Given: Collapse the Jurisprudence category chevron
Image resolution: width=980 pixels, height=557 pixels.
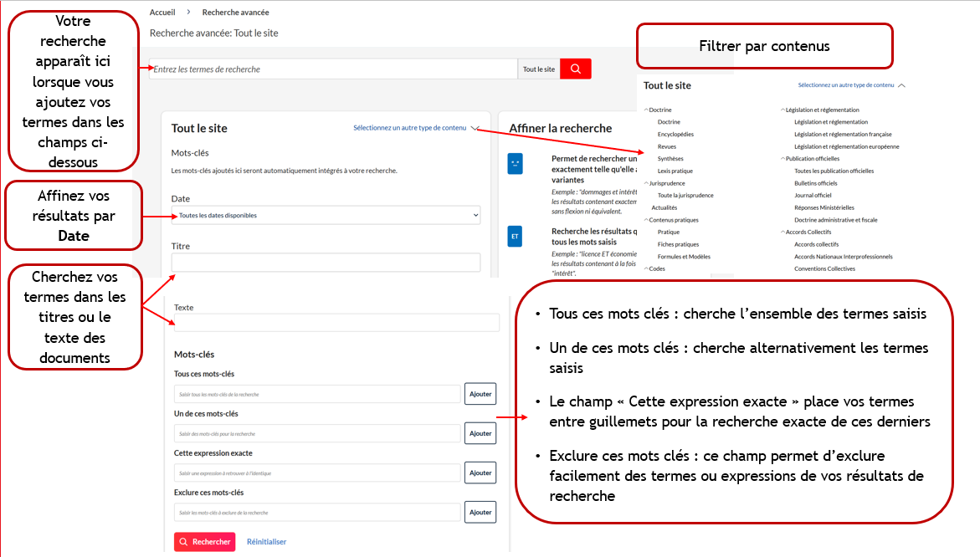Looking at the screenshot, I should 646,183.
